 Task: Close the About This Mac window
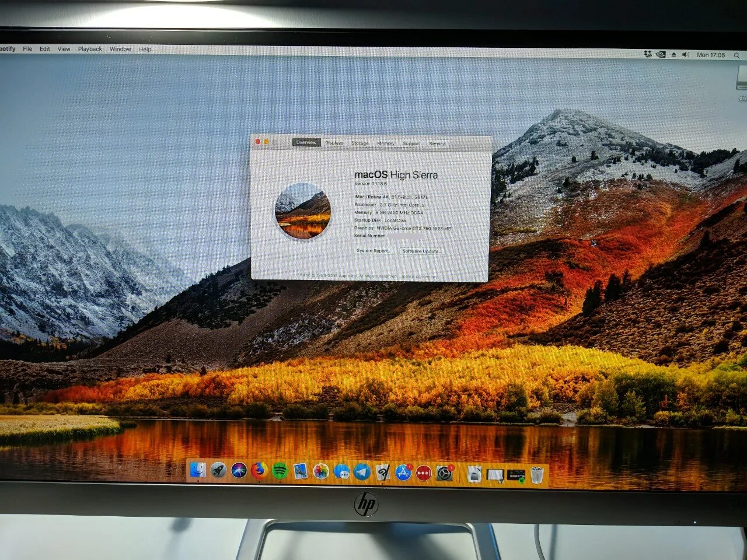tap(258, 141)
